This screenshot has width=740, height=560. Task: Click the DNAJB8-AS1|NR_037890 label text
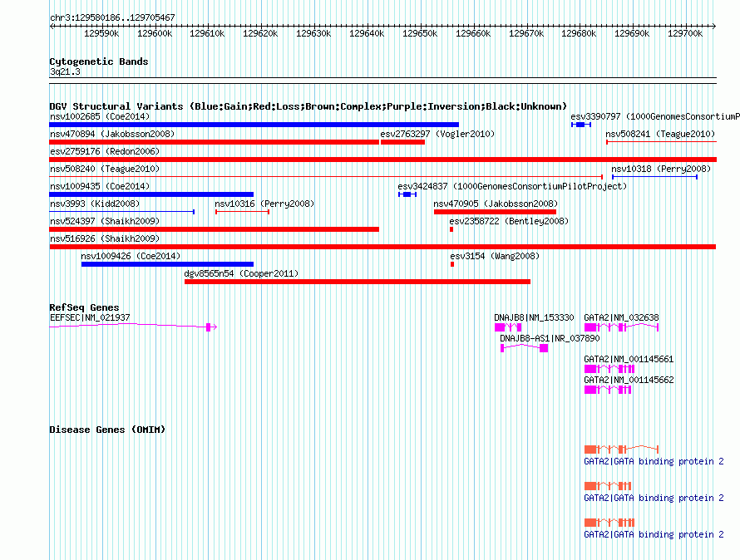(x=550, y=338)
